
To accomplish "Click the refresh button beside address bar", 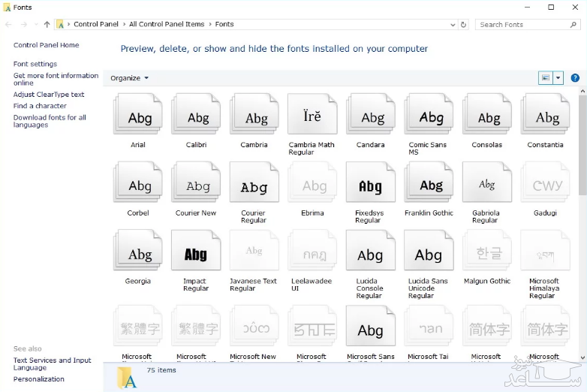I will coord(463,25).
